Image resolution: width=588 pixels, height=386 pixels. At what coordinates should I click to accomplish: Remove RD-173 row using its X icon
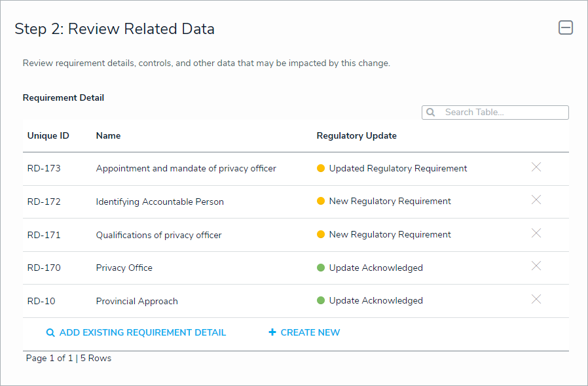coord(536,167)
